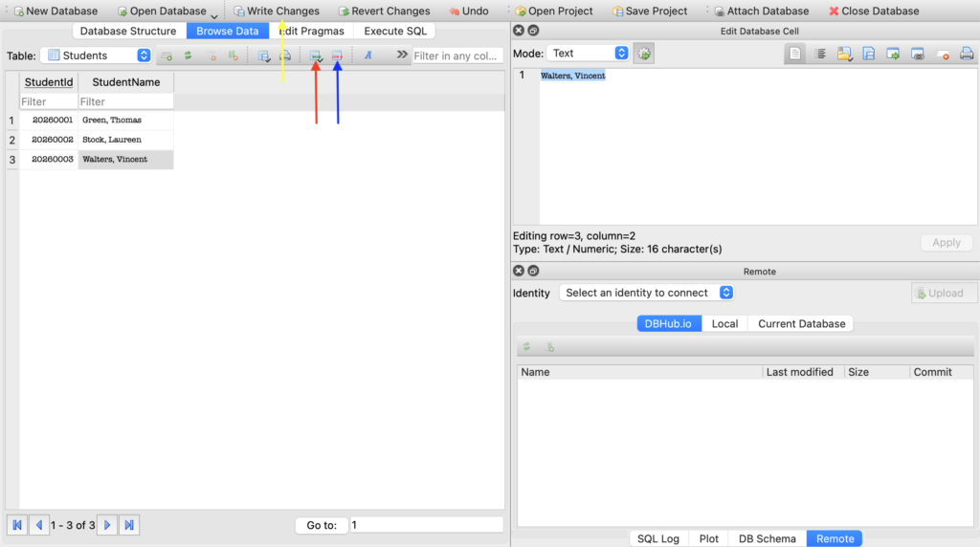Select the Stock, Laureen cell
Image resolution: width=980 pixels, height=547 pixels.
[125, 140]
